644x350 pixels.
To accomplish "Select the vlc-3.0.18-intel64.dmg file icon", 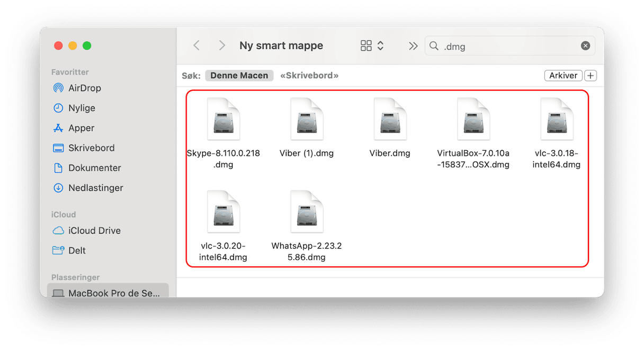I will [x=557, y=119].
